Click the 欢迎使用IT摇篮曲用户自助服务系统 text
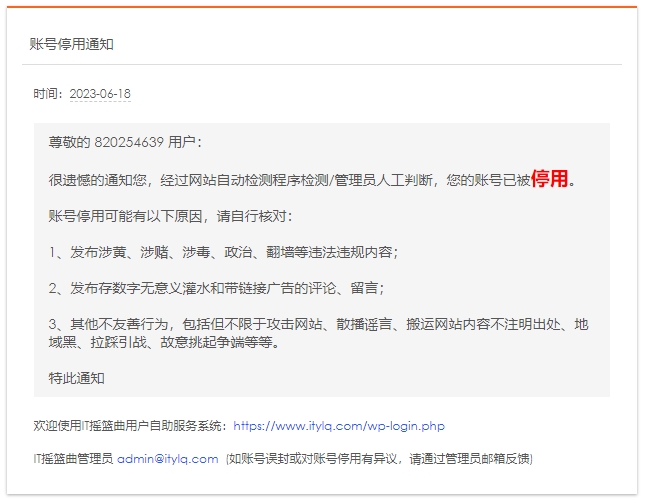This screenshot has width=645, height=502. coord(130,426)
